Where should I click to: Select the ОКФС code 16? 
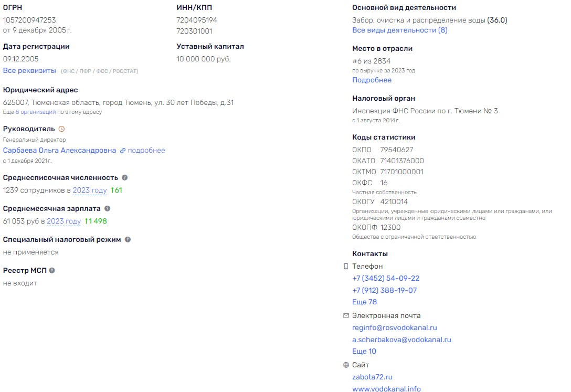384,183
